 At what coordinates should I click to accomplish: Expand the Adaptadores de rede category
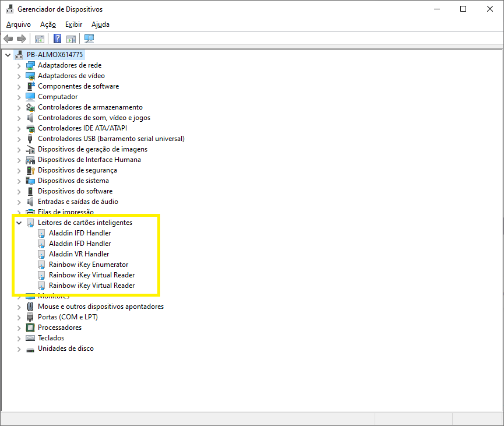coord(19,65)
